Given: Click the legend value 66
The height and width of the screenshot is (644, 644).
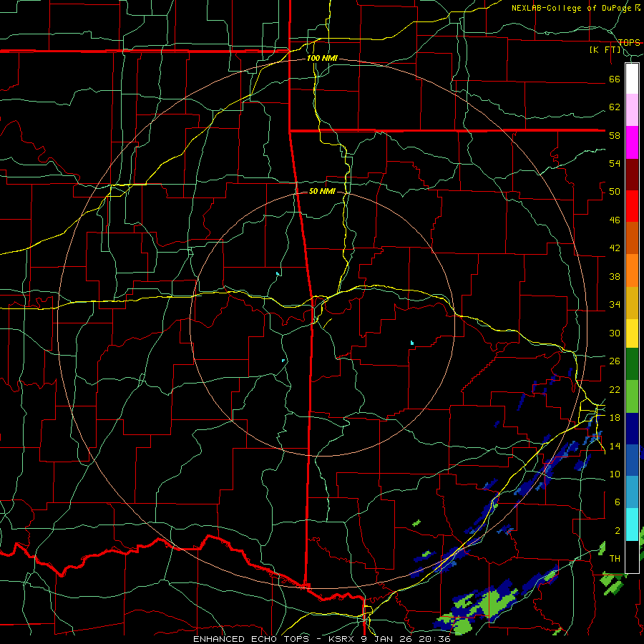Looking at the screenshot, I should pos(615,79).
